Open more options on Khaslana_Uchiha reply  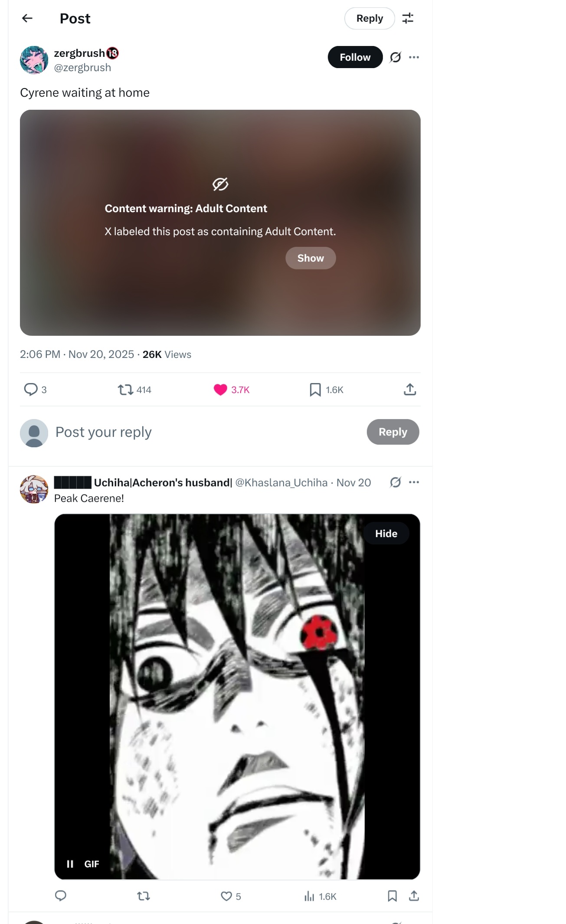pyautogui.click(x=414, y=482)
